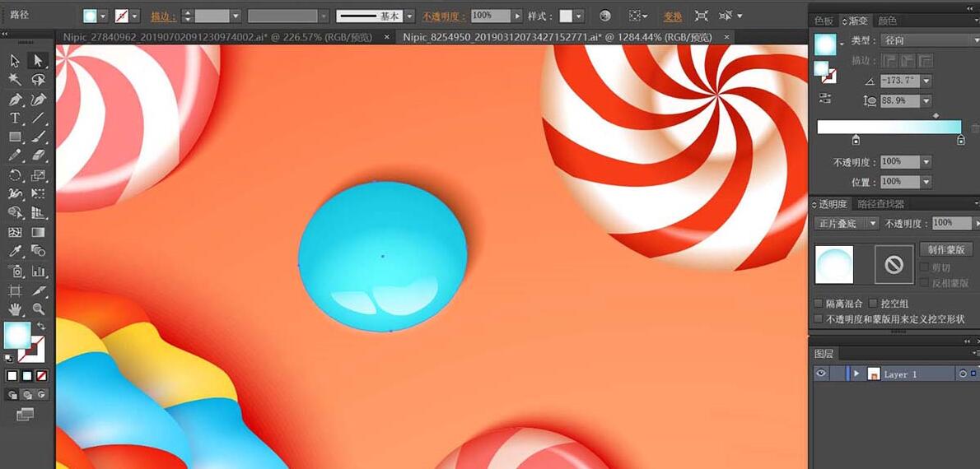Select the Pen tool
The image size is (980, 469).
point(15,100)
